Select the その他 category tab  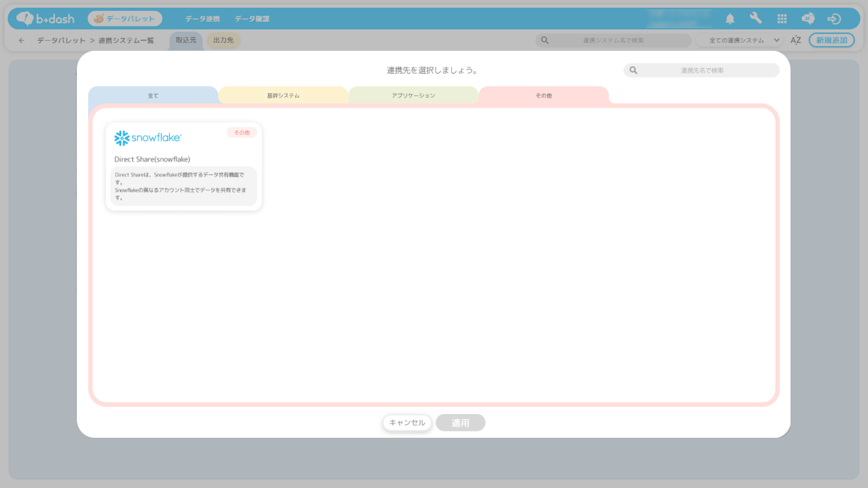coord(544,95)
